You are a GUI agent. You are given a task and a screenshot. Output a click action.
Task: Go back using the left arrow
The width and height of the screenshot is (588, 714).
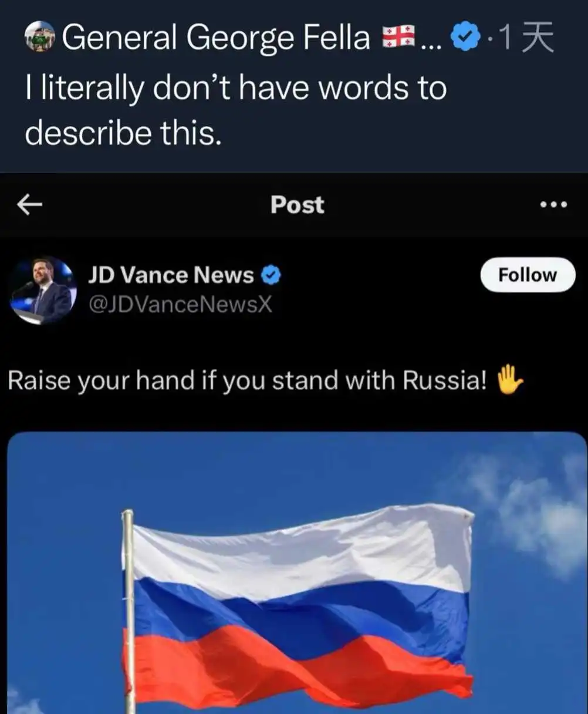click(x=29, y=205)
